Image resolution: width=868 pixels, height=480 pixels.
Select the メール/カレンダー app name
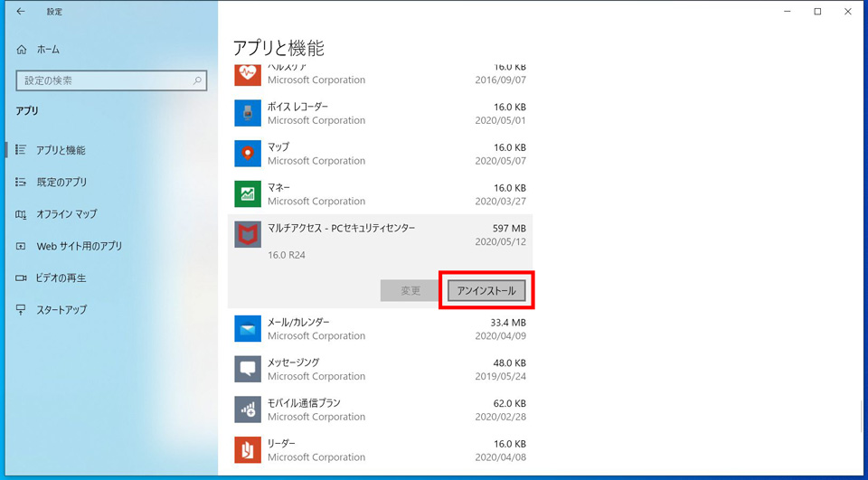[298, 322]
